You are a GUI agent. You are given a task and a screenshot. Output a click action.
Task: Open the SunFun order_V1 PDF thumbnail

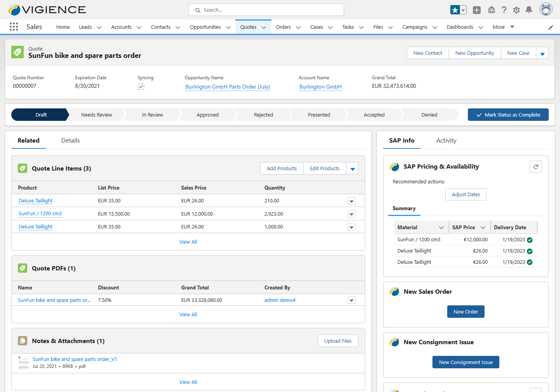point(24,363)
